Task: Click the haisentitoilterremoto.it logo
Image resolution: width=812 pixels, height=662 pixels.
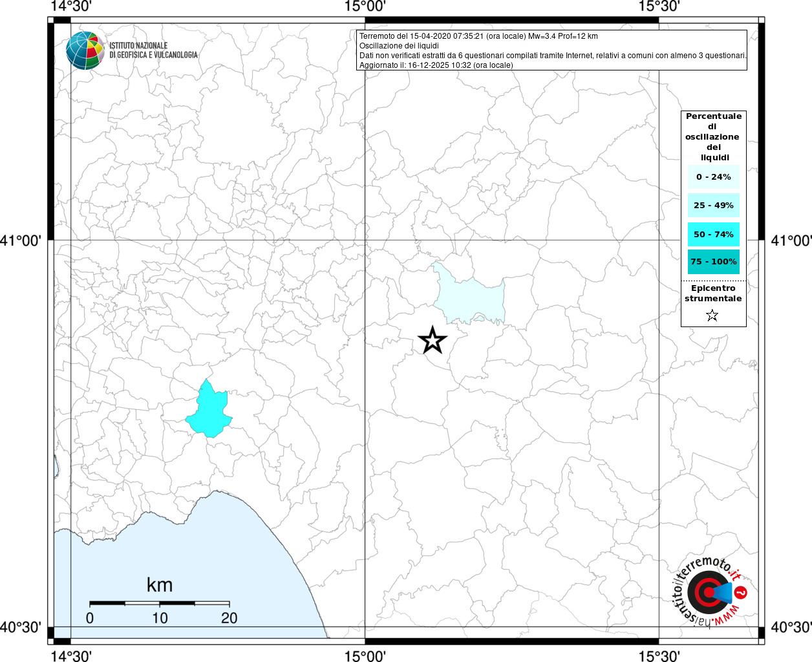Action: coord(711,592)
